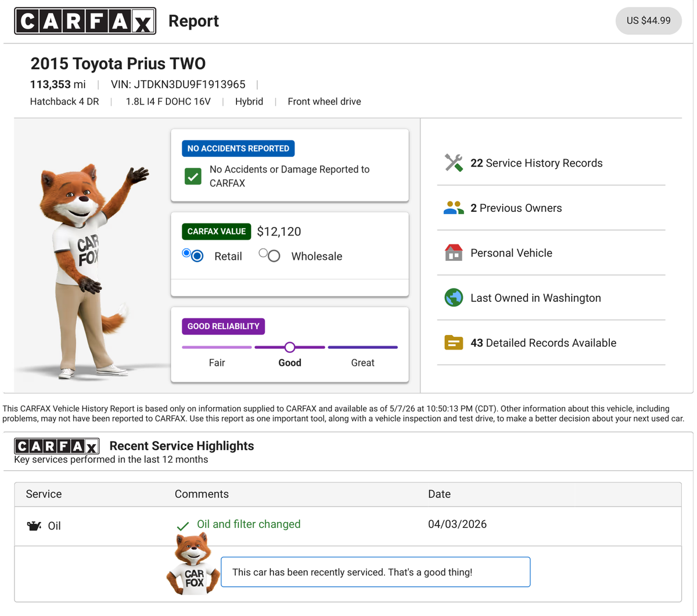Click the green checkmark beside no accidents
Image resolution: width=697 pixels, height=616 pixels.
193,176
